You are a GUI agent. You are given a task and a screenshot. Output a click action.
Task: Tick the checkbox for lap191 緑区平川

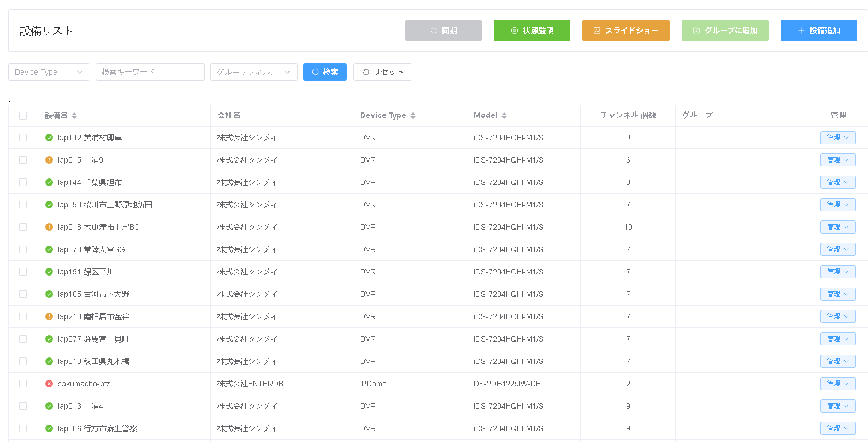coord(23,272)
